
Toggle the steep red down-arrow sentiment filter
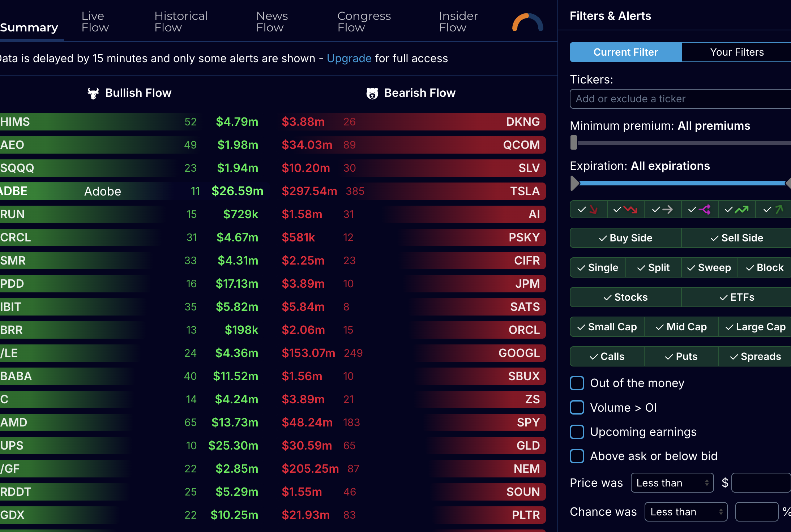click(x=589, y=209)
